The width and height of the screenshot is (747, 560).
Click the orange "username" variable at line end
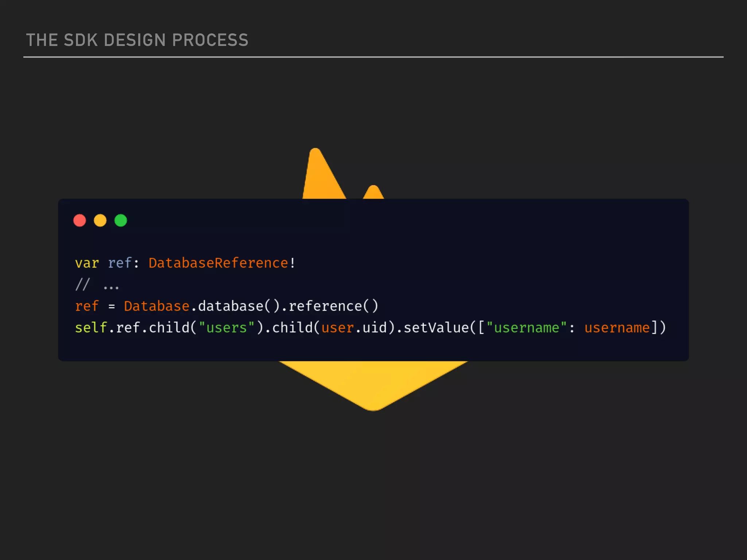pyautogui.click(x=617, y=328)
